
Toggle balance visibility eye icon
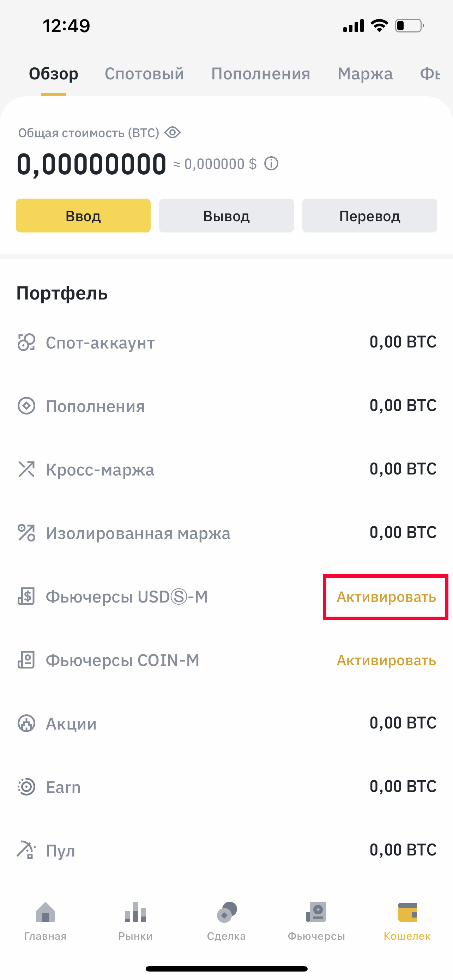click(x=172, y=133)
